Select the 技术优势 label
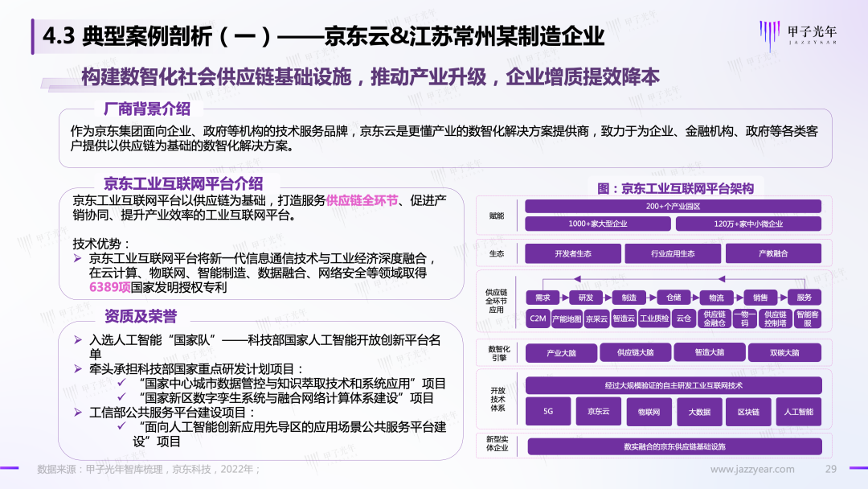This screenshot has width=868, height=489. pyautogui.click(x=100, y=244)
